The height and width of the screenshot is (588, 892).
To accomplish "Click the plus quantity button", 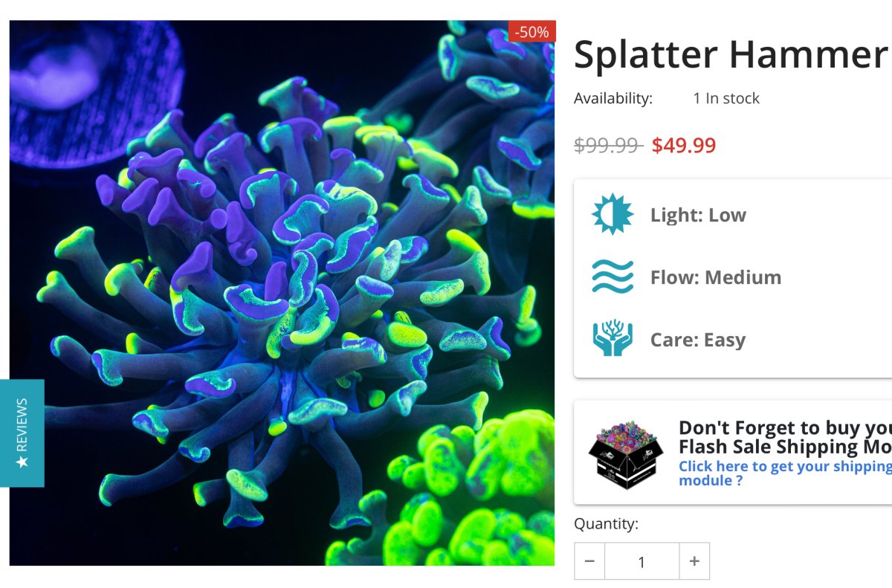I will tap(694, 561).
